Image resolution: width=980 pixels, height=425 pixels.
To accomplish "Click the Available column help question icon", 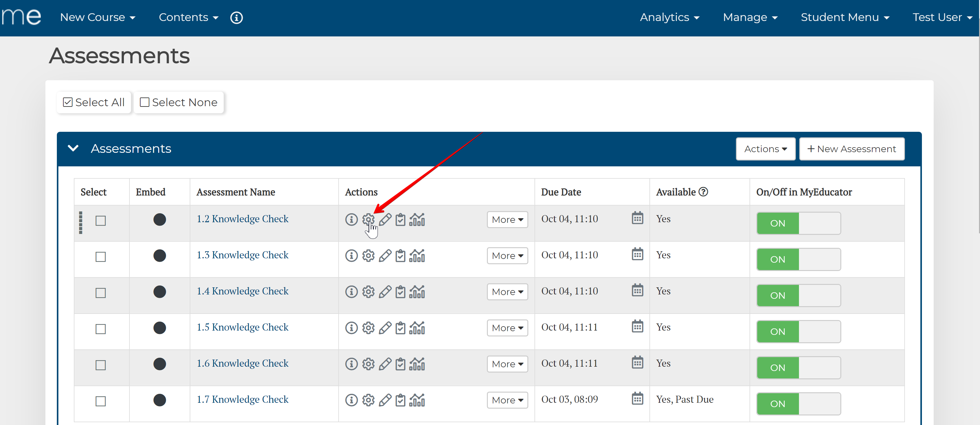I will click(703, 192).
